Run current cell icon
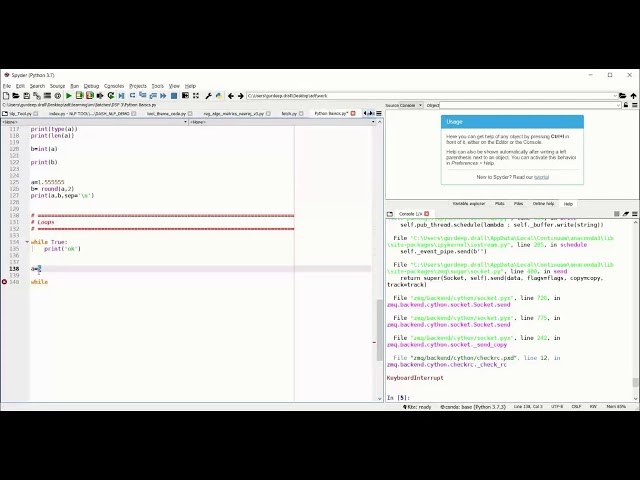Screen dimensions: 640x480 coord(79,96)
